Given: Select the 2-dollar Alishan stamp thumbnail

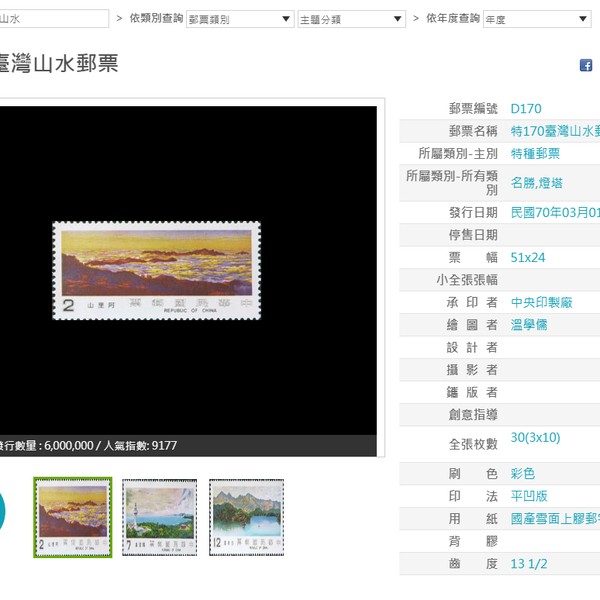Looking at the screenshot, I should coord(73,517).
